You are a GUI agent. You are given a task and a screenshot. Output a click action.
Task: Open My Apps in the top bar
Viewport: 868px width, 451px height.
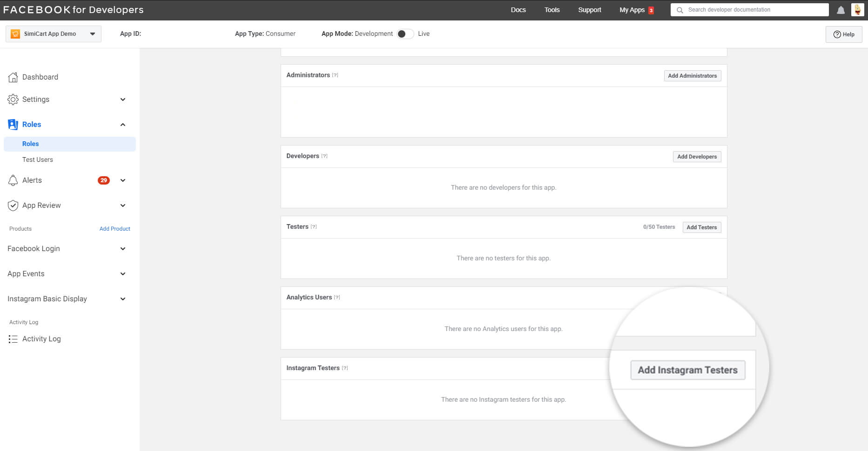(x=632, y=10)
